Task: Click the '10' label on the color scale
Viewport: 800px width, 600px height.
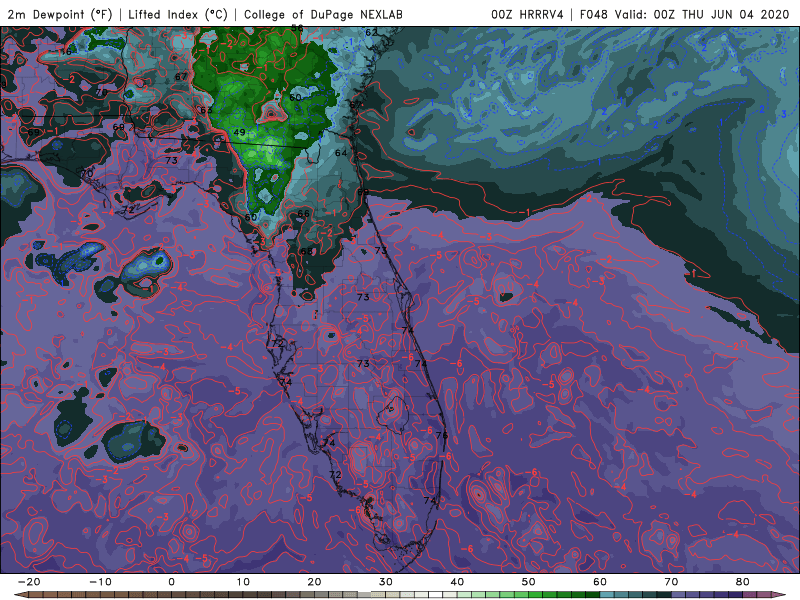Action: pyautogui.click(x=243, y=582)
